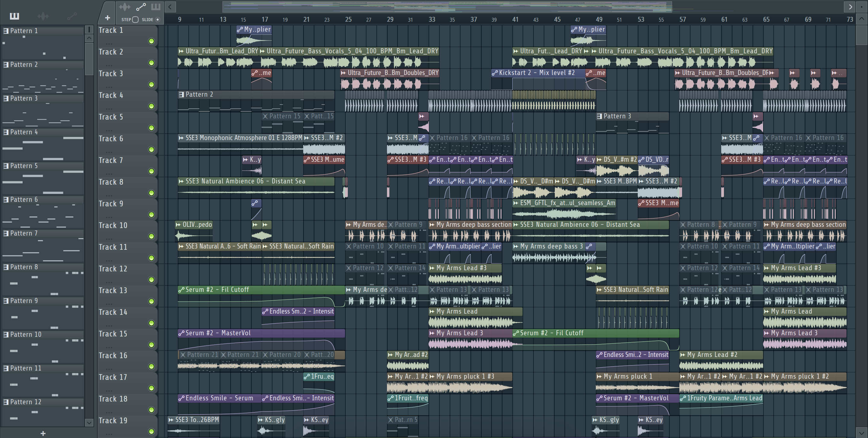Select the Track 2 header label

(x=111, y=52)
